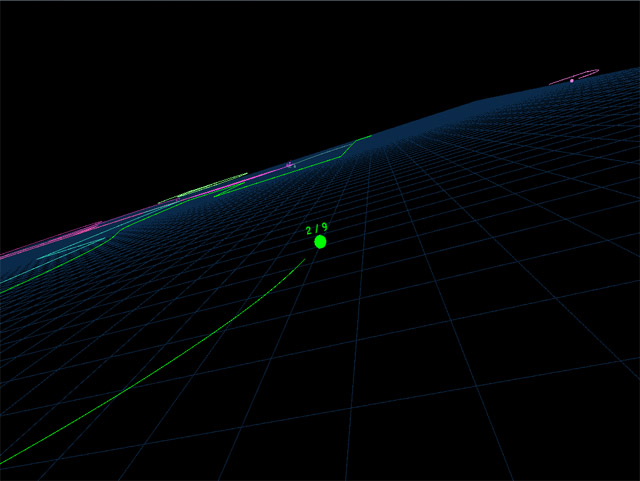Select the 2/9 waypoint counter label
This screenshot has height=481, width=640.
(317, 228)
